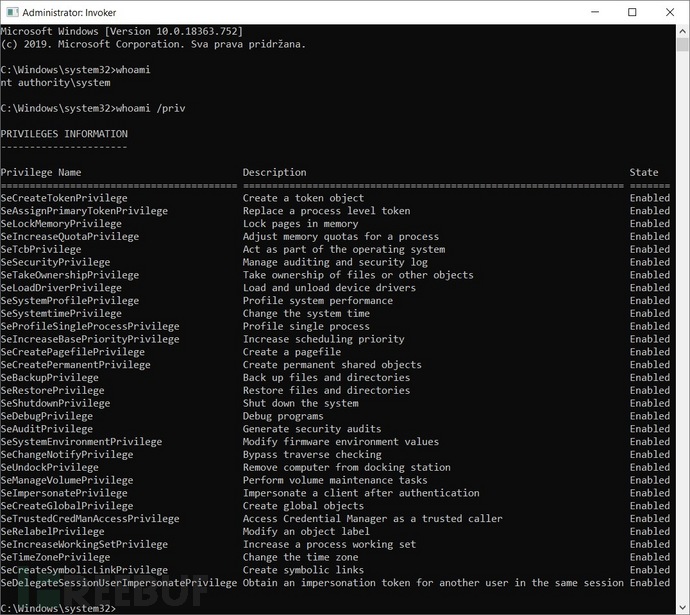Click 'SeCreateTokenPrivilege' row name
This screenshot has height=615, width=690.
pos(64,198)
